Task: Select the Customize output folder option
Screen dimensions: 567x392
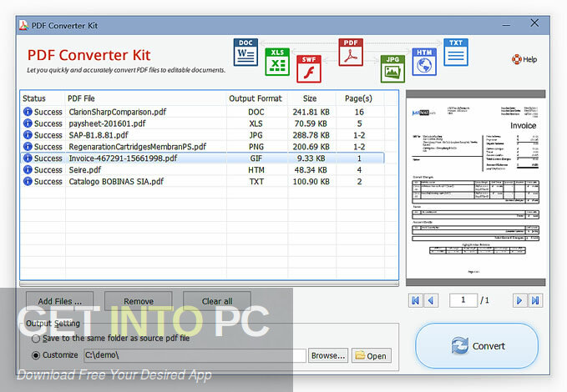Action: 36,355
